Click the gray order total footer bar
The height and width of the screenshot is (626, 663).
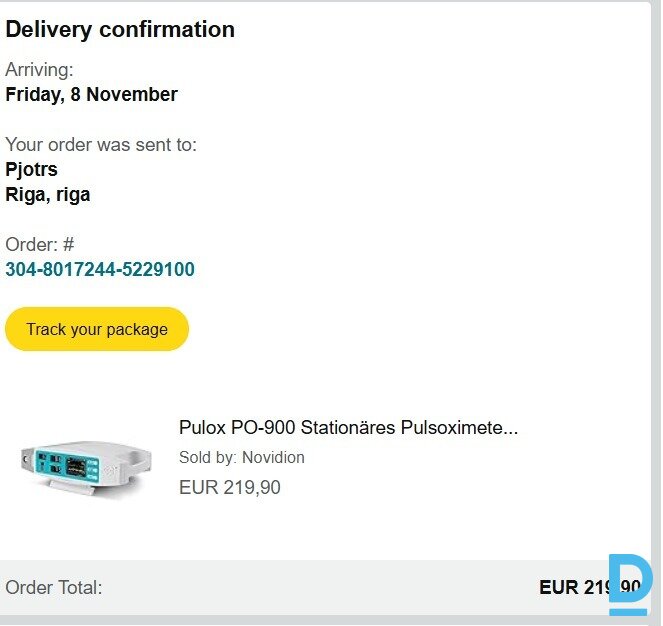tap(300, 588)
